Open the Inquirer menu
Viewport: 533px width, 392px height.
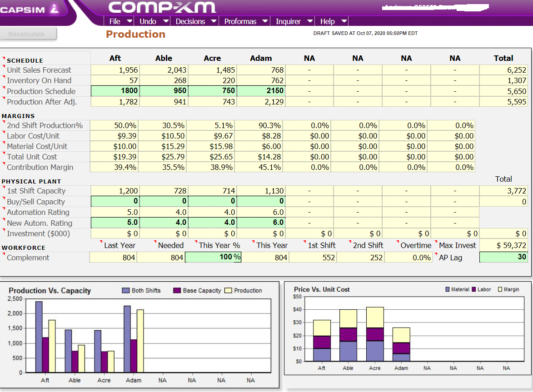click(289, 21)
